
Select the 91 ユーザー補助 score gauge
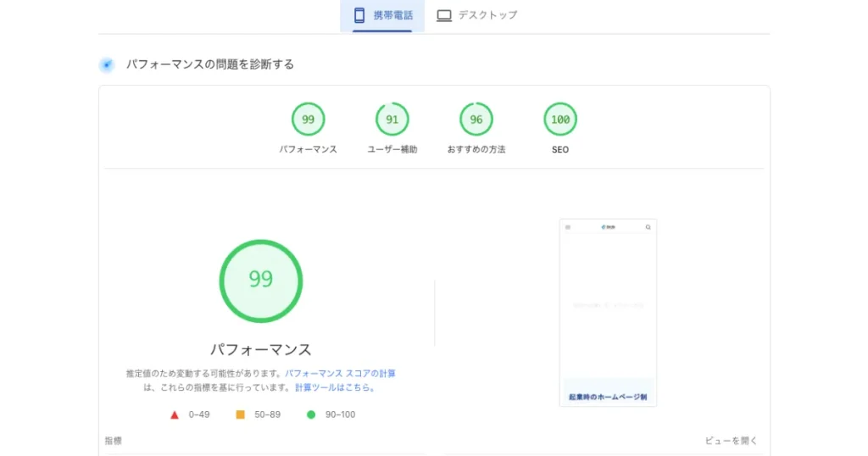pyautogui.click(x=392, y=119)
